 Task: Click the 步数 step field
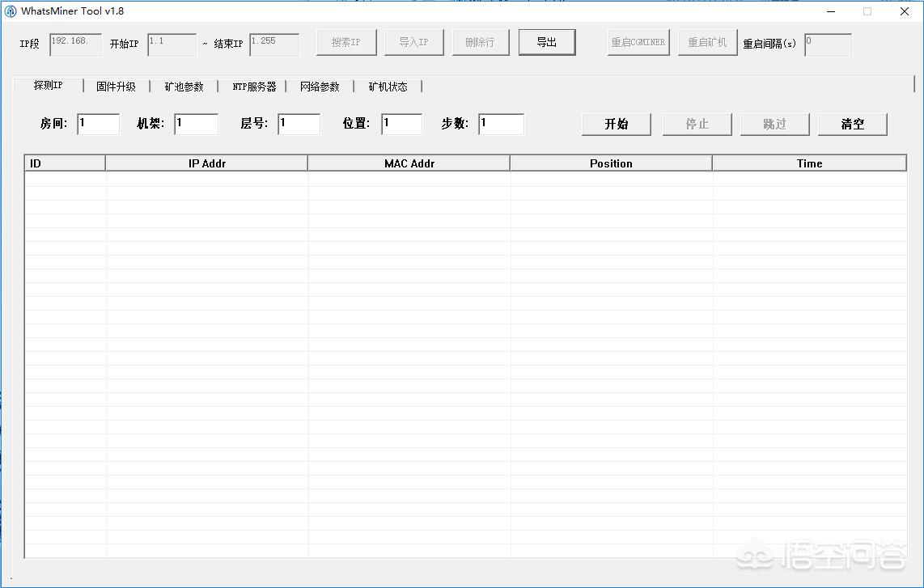(501, 124)
